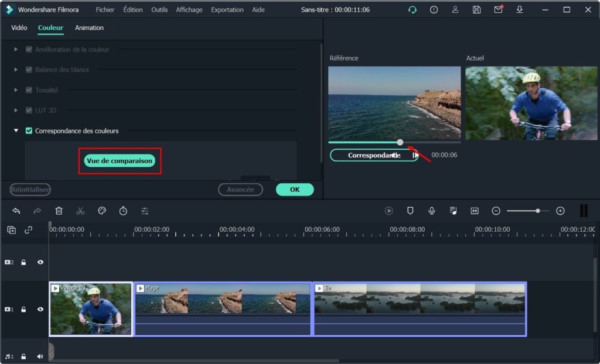Image resolution: width=600 pixels, height=364 pixels.
Task: Delete selected clip with trash icon
Action: pyautogui.click(x=59, y=211)
